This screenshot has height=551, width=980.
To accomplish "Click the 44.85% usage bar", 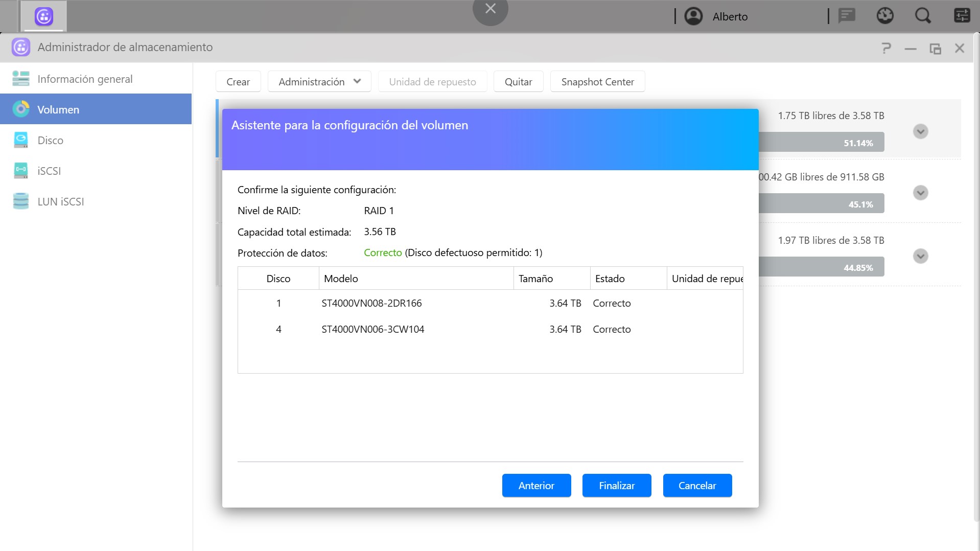I will 821,267.
